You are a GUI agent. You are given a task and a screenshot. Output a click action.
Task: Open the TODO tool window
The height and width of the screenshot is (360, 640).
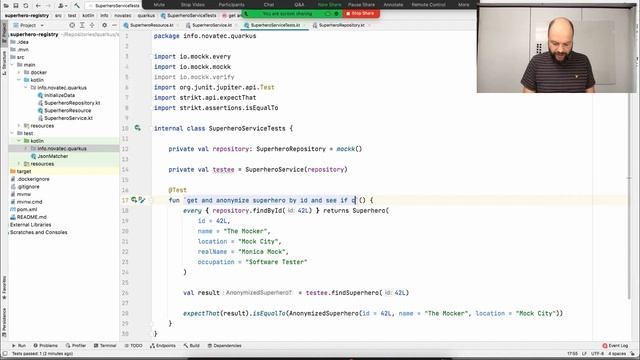pos(133,346)
